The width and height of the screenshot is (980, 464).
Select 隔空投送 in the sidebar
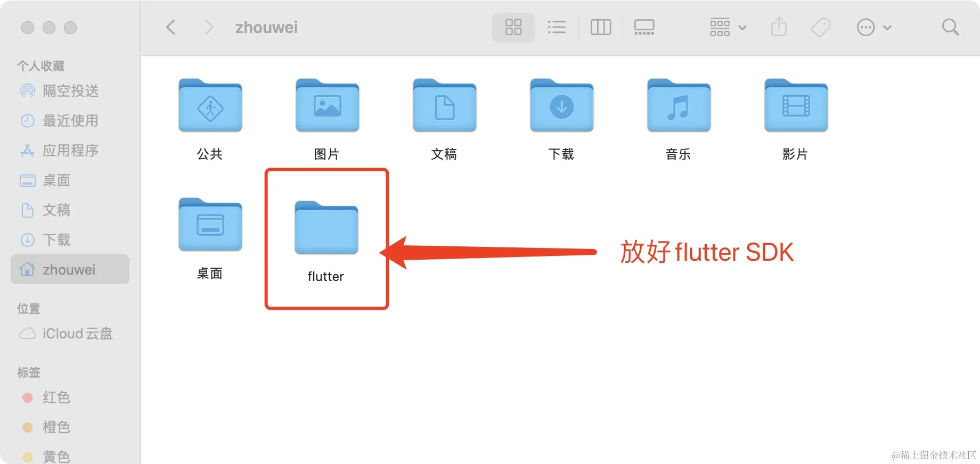[x=70, y=91]
